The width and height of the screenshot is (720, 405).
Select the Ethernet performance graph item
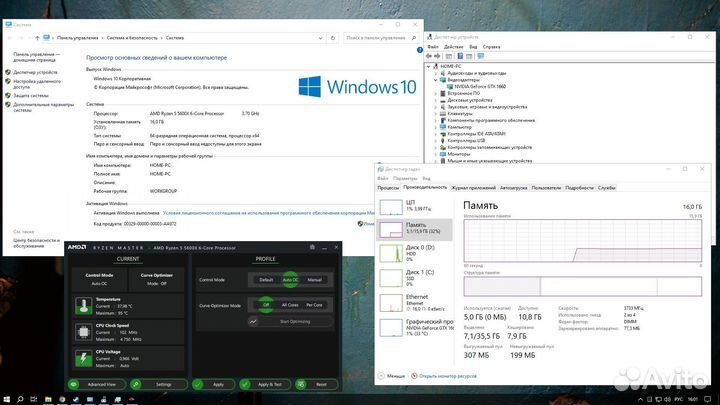pos(391,301)
